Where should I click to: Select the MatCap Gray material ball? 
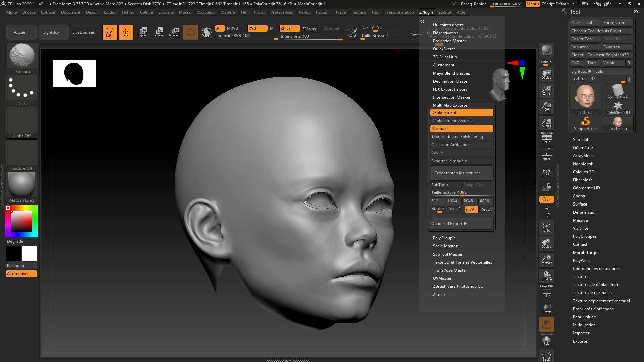pyautogui.click(x=21, y=187)
